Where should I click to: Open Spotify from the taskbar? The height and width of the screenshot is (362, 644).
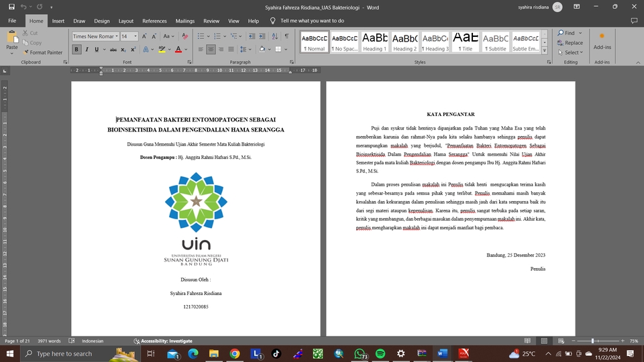click(x=380, y=353)
